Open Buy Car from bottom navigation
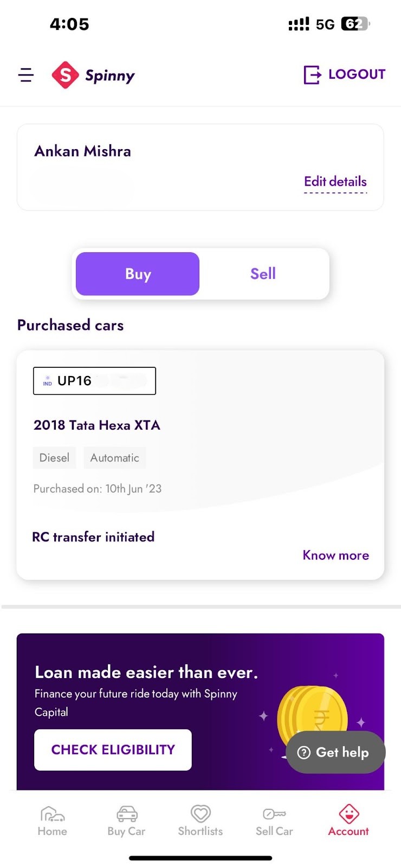The height and width of the screenshot is (868, 401). [x=126, y=821]
